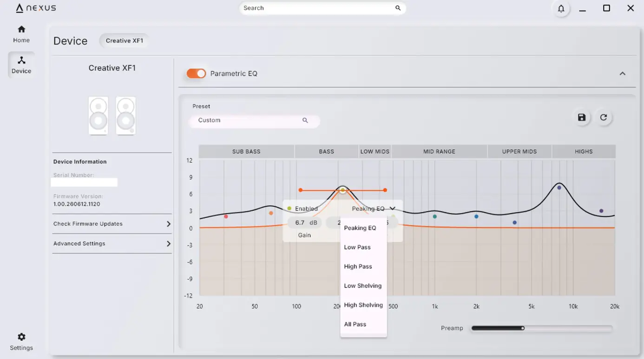Viewport: 644px width, 359px height.
Task: Click the BASS band header
Action: tap(327, 151)
